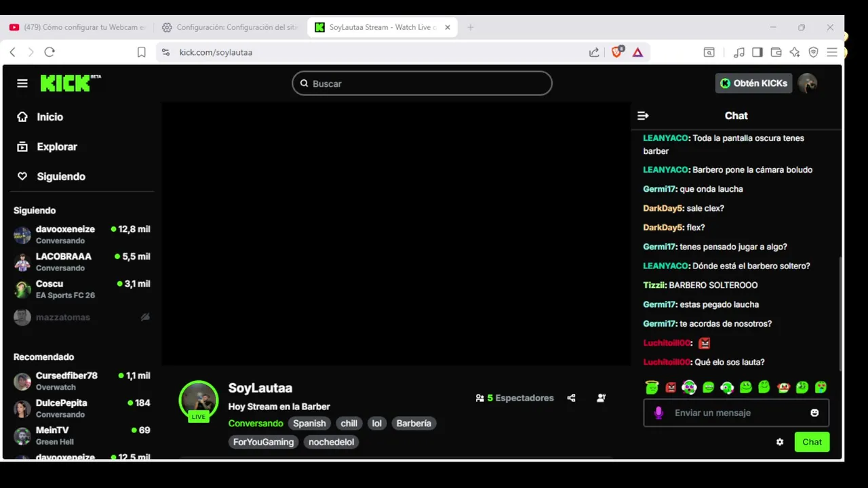Insert the wide-grin green emote

709,388
